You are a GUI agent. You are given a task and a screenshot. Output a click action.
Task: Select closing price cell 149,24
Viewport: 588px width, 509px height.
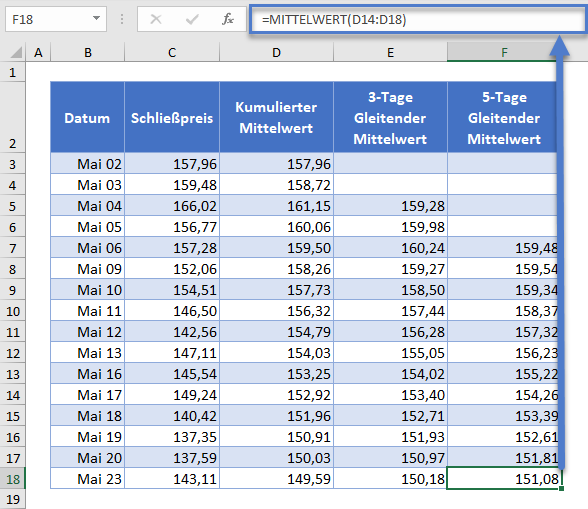(172, 395)
